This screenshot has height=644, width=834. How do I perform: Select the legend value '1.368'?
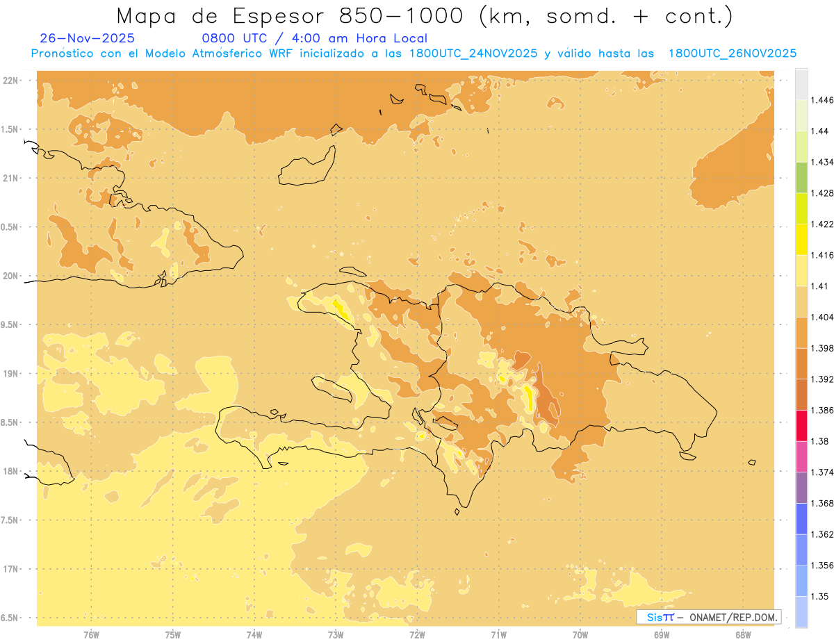(x=822, y=503)
